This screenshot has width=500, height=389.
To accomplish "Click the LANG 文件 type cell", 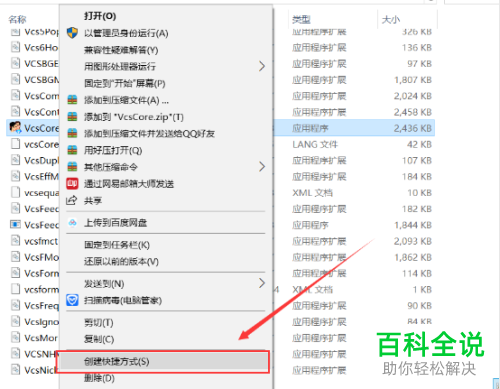I will 315,144.
